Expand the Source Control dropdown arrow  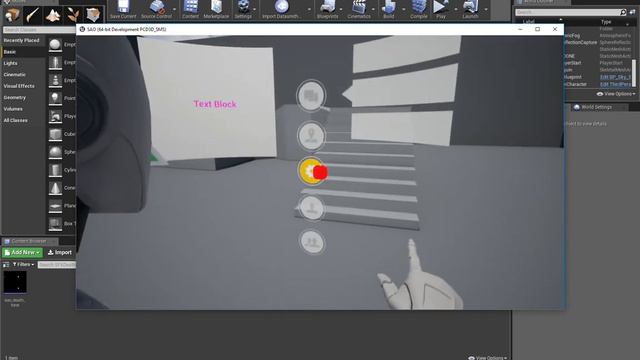[x=175, y=9]
